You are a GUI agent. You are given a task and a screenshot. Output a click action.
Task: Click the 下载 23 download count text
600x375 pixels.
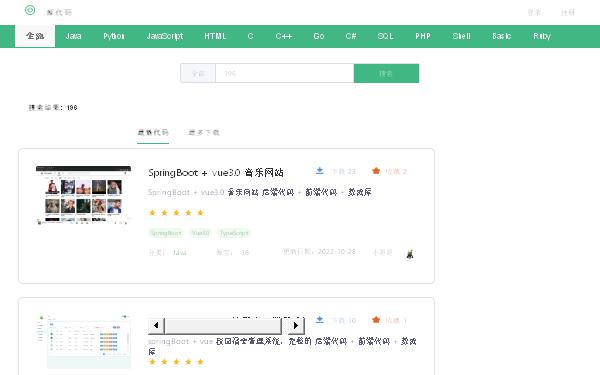pyautogui.click(x=344, y=171)
